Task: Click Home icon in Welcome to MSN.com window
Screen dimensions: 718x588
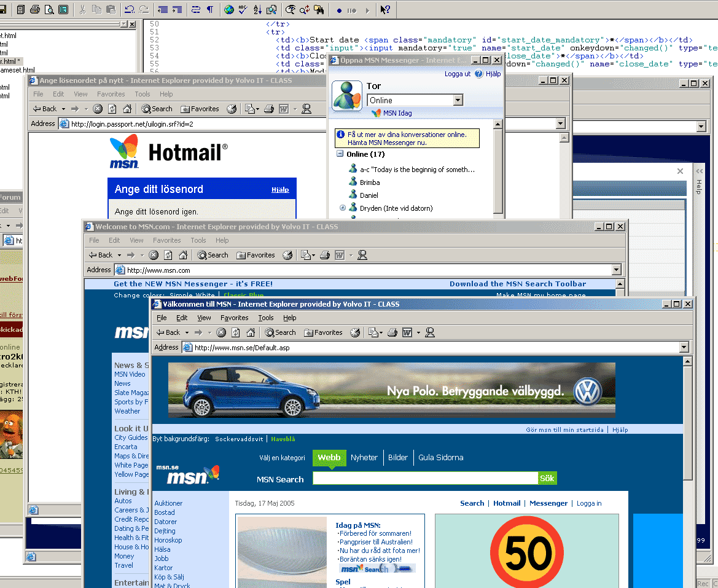Action: pyautogui.click(x=182, y=255)
